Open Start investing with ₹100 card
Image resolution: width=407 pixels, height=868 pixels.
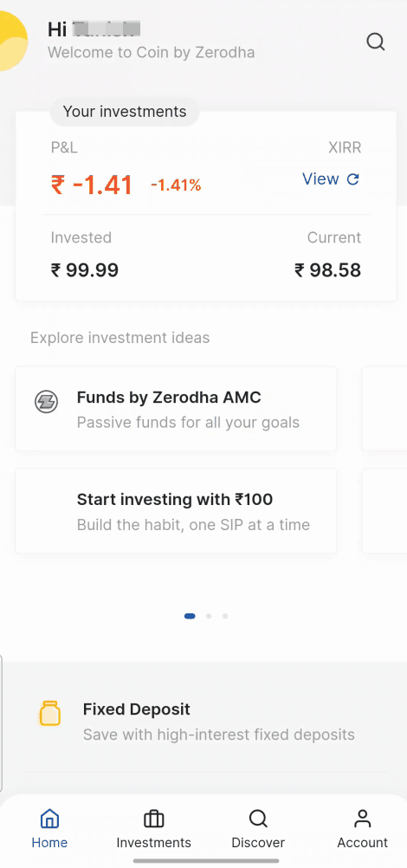coord(176,510)
